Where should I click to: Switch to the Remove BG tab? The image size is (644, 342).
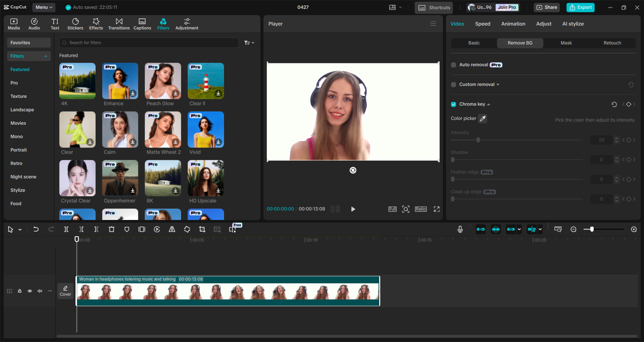[x=519, y=43]
